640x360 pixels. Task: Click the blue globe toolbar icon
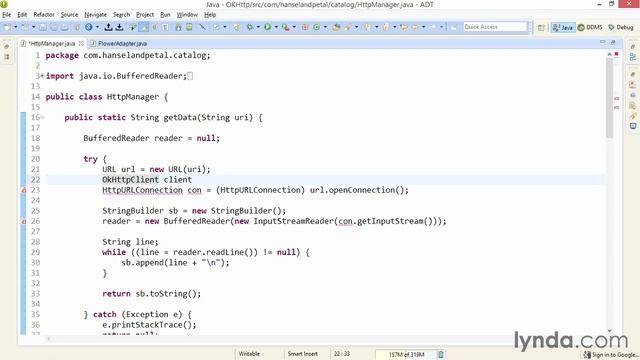pyautogui.click(x=89, y=27)
